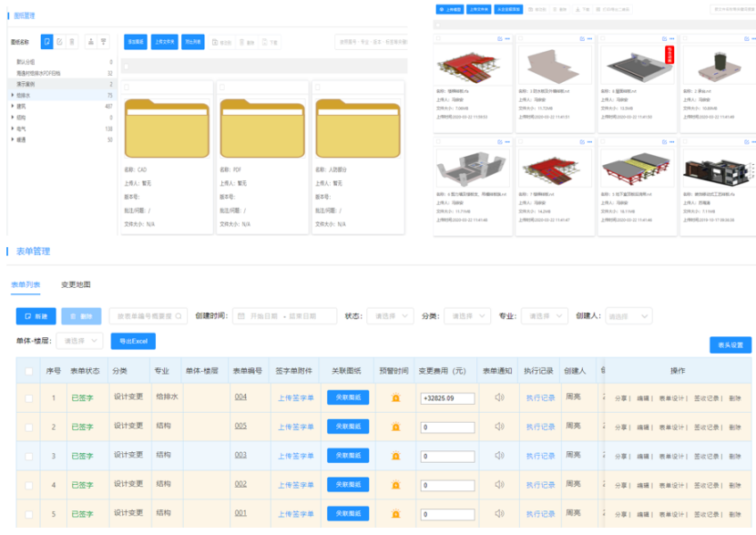Tick the checkbox for table row 2
The width and height of the screenshot is (756, 535).
[29, 427]
